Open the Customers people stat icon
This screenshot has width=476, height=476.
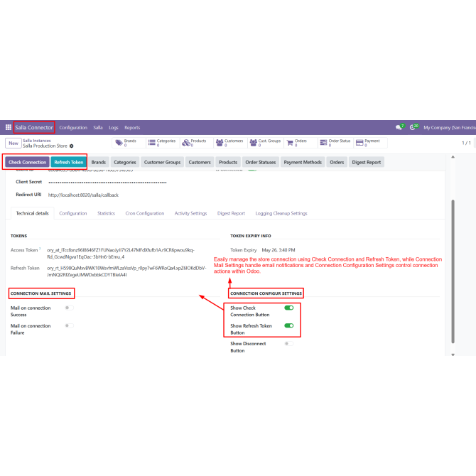(220, 143)
